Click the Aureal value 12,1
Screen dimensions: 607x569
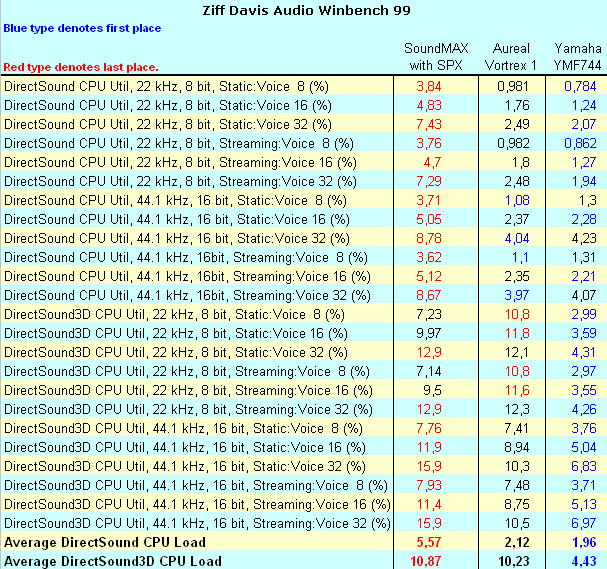tap(517, 352)
